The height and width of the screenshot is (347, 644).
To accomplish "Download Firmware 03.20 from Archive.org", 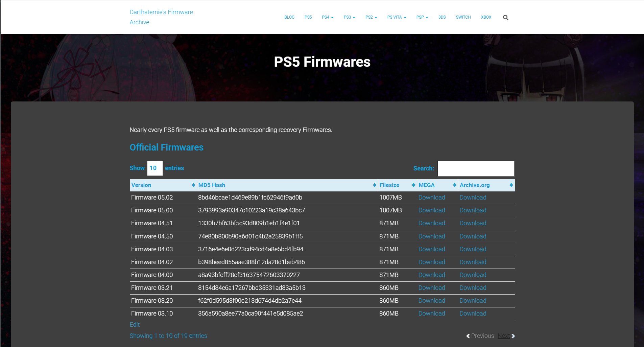I will point(473,301).
